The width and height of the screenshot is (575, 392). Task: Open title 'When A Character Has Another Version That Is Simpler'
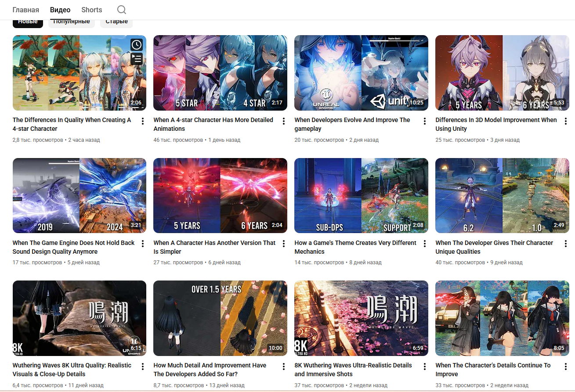point(215,247)
